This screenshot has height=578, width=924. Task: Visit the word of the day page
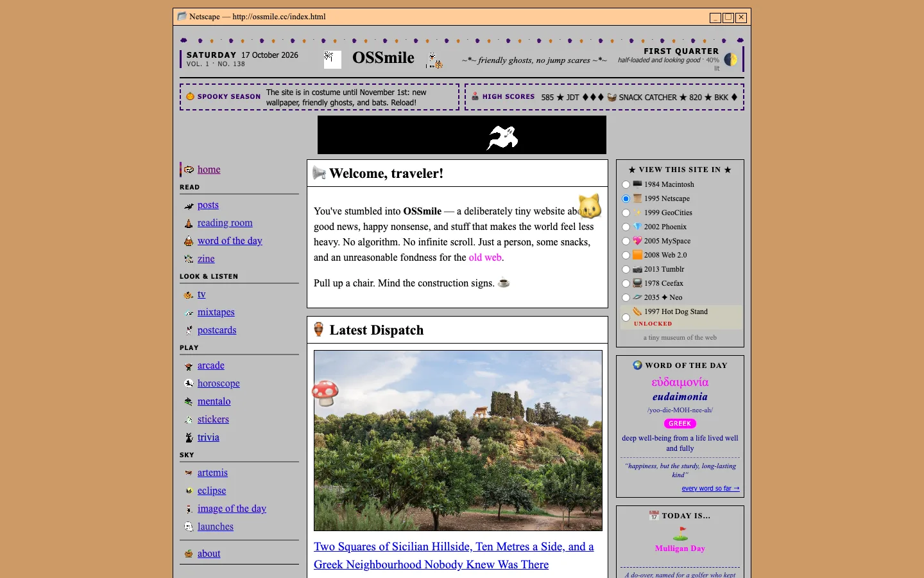[230, 241]
